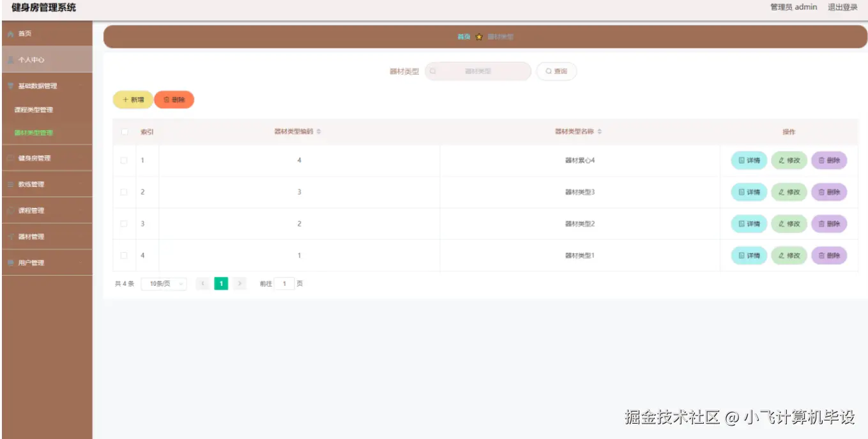Open 首页 in the sidebar
868x439 pixels.
coord(47,34)
